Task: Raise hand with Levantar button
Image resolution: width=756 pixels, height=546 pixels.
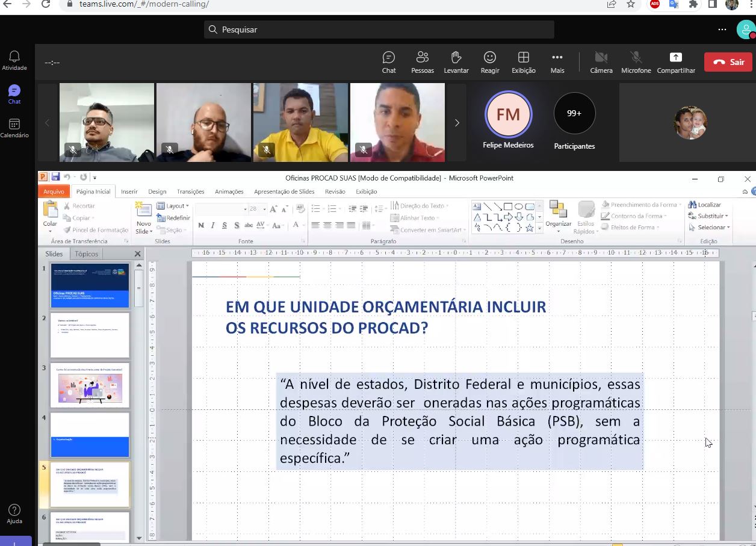Action: [456, 62]
